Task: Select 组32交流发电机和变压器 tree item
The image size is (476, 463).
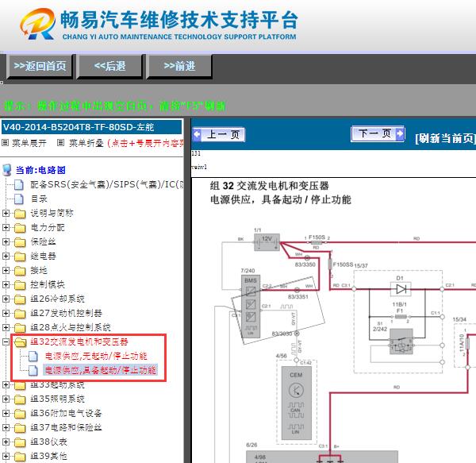Action: pyautogui.click(x=79, y=341)
